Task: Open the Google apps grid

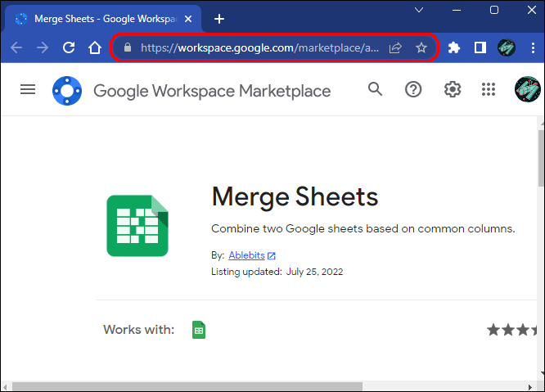Action: 489,89
